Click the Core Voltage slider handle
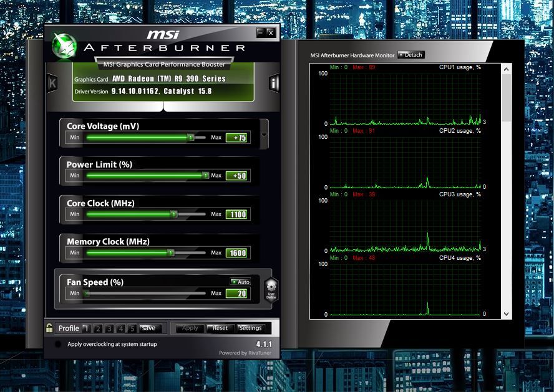The image size is (554, 392). pos(191,137)
